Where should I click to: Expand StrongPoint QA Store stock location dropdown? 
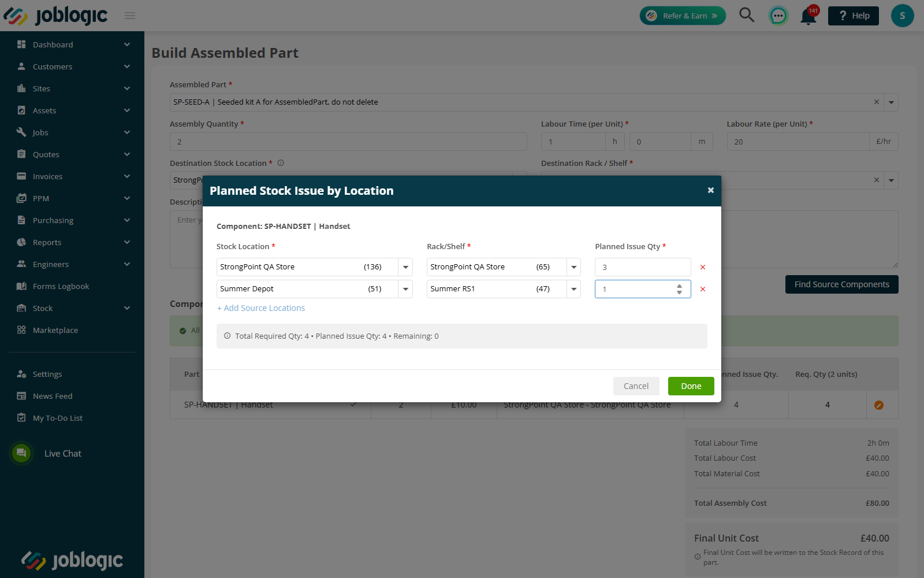(405, 267)
